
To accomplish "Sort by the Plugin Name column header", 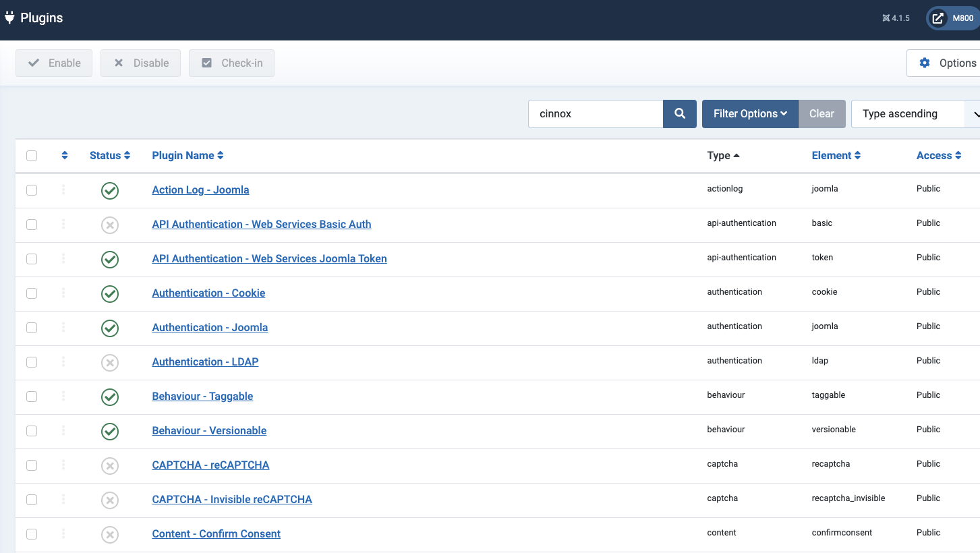I will 188,156.
